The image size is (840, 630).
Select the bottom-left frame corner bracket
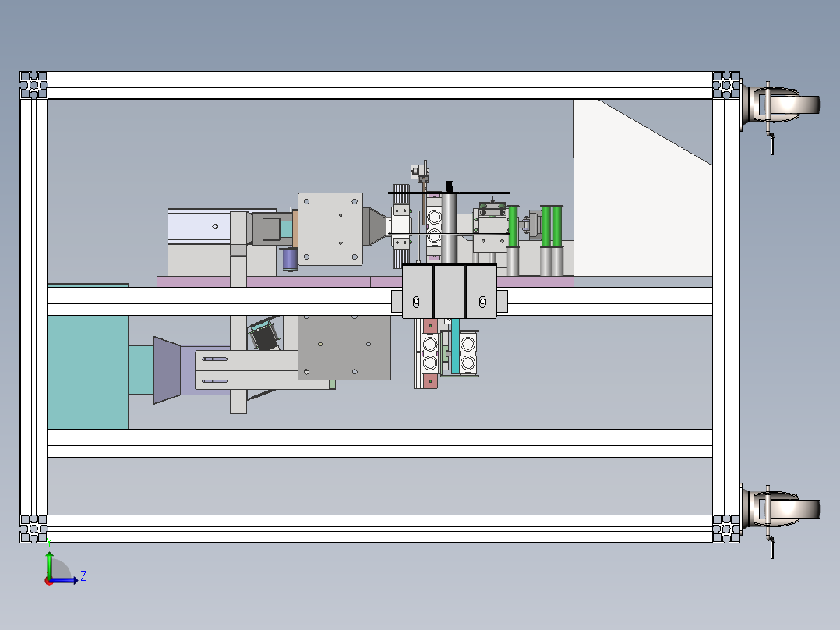pos(34,529)
